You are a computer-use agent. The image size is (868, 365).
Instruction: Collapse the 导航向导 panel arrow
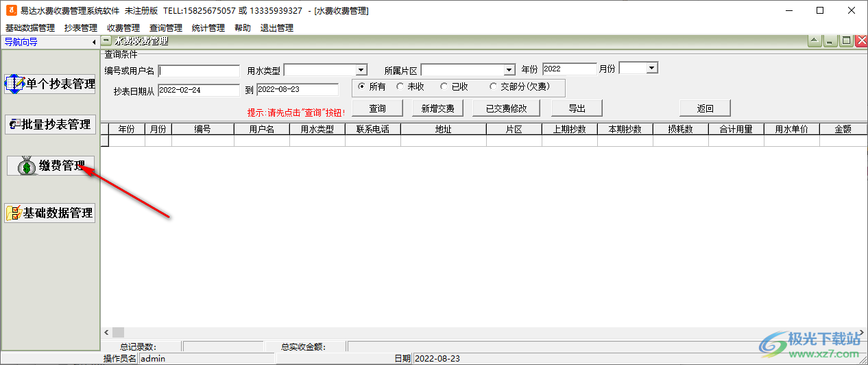point(95,42)
